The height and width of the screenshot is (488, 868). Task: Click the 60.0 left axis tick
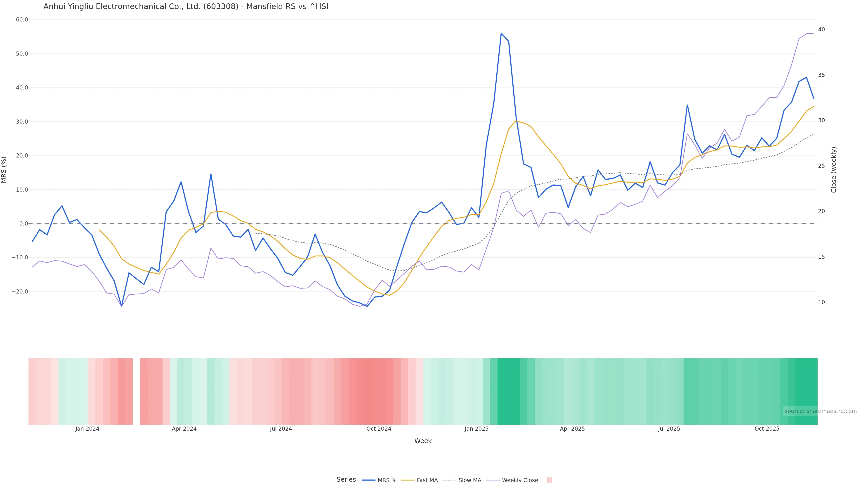(x=22, y=19)
